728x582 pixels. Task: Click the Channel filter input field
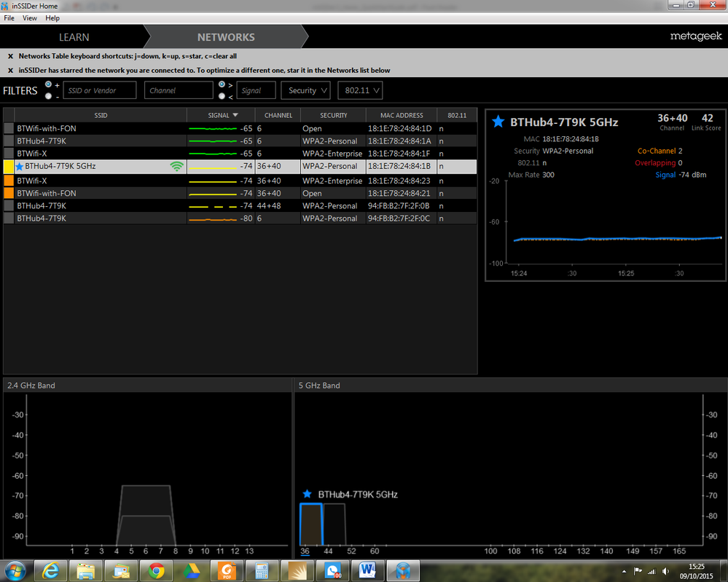(x=179, y=90)
